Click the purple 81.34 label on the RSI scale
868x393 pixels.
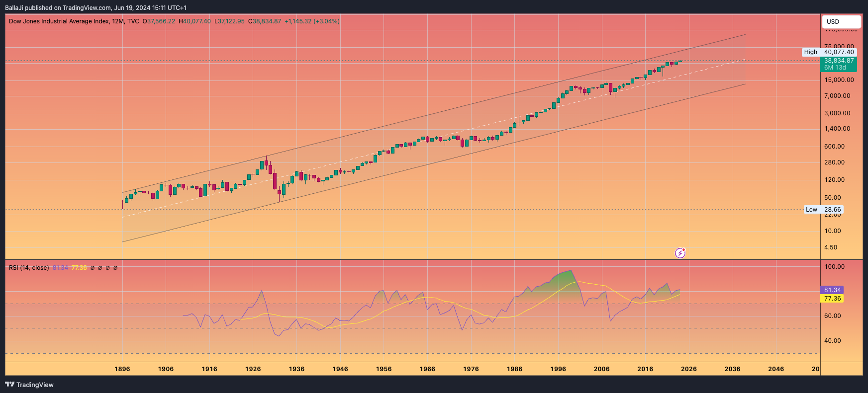832,290
